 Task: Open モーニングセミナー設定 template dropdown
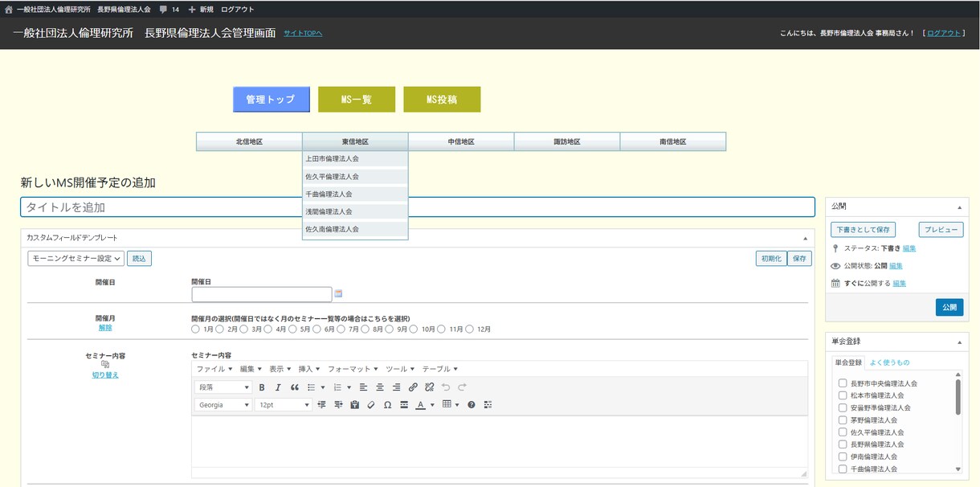click(76, 258)
